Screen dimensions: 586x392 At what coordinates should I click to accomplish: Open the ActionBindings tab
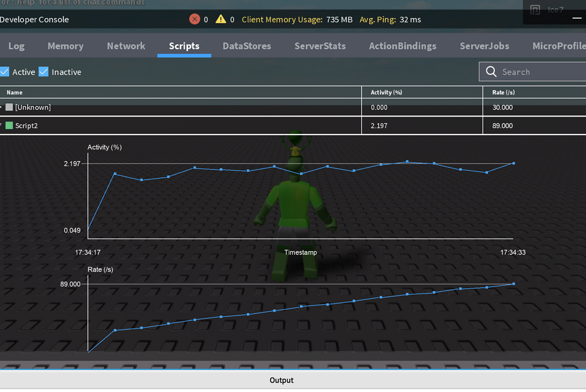[x=403, y=46]
